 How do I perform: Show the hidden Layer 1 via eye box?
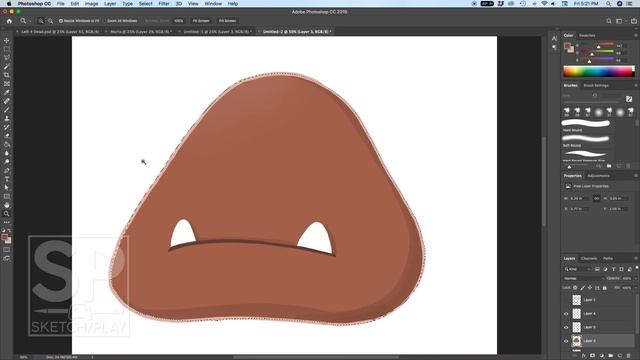(x=566, y=300)
